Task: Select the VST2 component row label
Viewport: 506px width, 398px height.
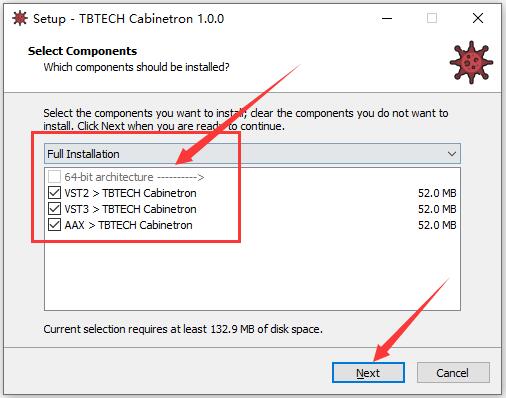Action: pos(130,193)
